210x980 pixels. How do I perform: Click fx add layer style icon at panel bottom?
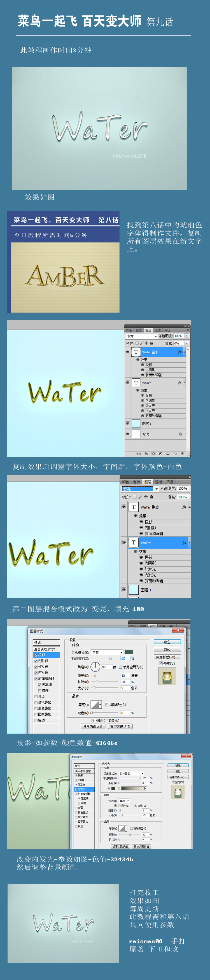(x=146, y=454)
